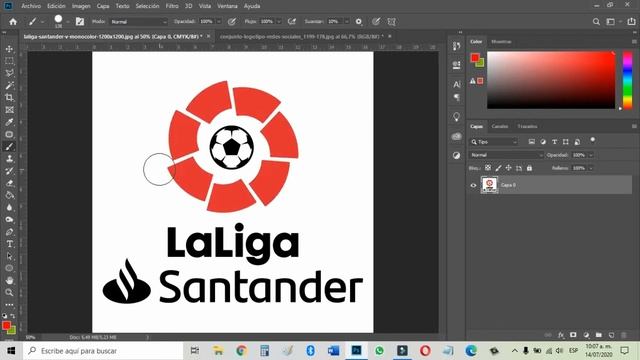Select the Pen tool
This screenshot has height=360, width=640.
[9, 232]
